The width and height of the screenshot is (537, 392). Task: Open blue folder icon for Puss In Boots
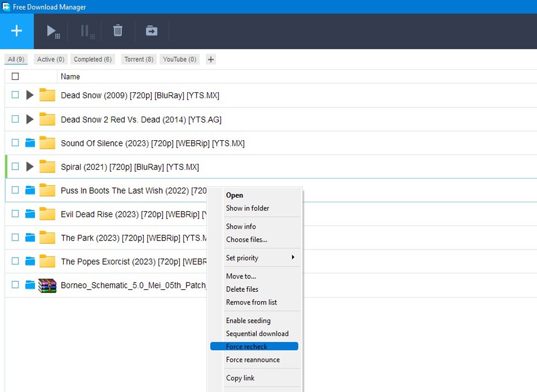(30, 190)
